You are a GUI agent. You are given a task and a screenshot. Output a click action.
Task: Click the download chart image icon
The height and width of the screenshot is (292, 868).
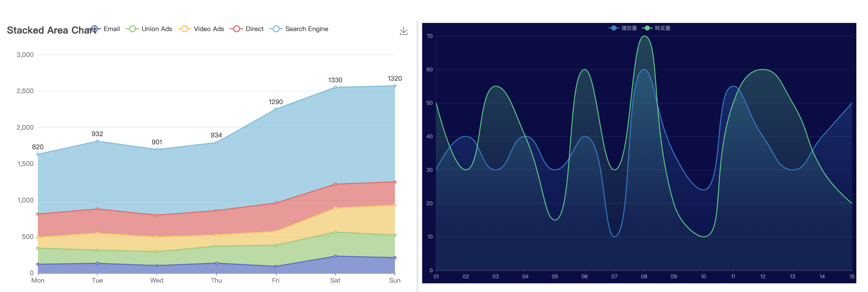click(403, 31)
